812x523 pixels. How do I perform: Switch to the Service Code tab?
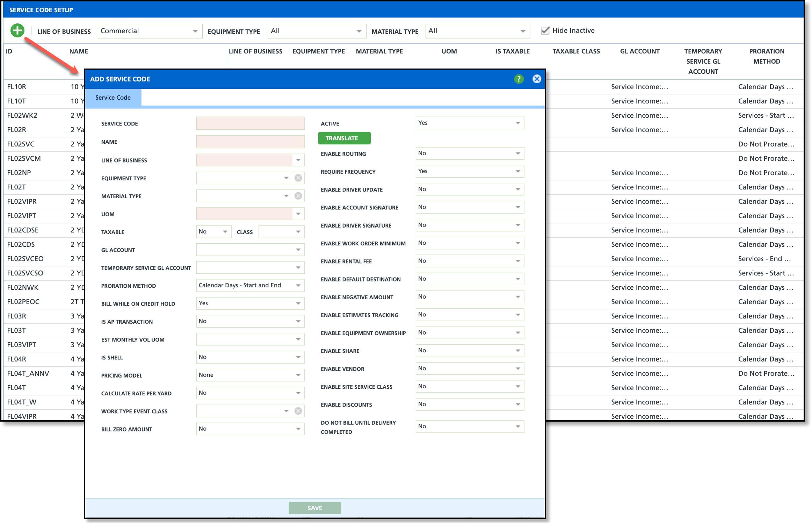tap(113, 98)
